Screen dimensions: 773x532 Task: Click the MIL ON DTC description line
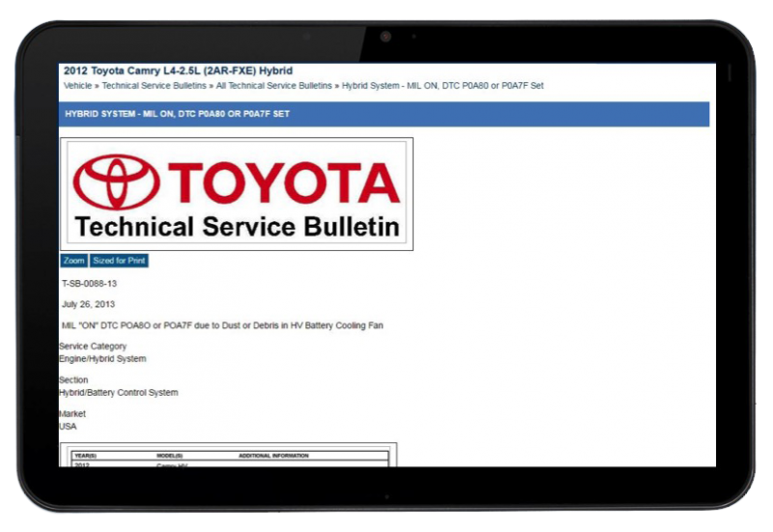[x=222, y=325]
